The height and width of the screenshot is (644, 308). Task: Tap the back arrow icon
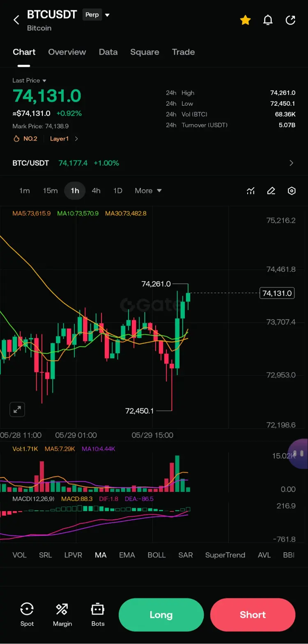point(16,20)
